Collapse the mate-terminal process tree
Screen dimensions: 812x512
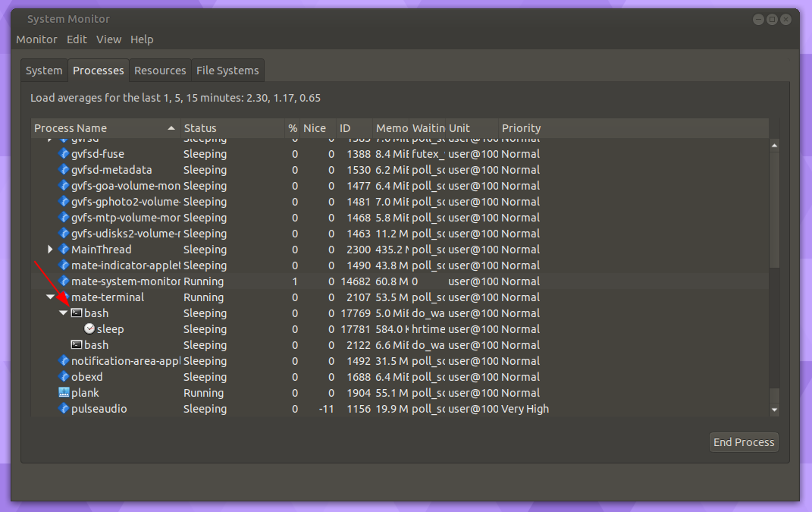click(51, 297)
